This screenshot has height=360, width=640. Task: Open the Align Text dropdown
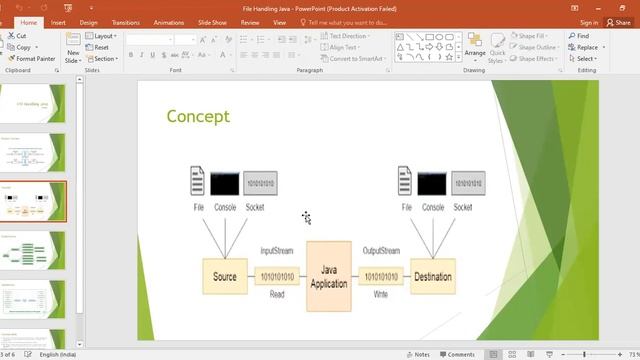340,47
